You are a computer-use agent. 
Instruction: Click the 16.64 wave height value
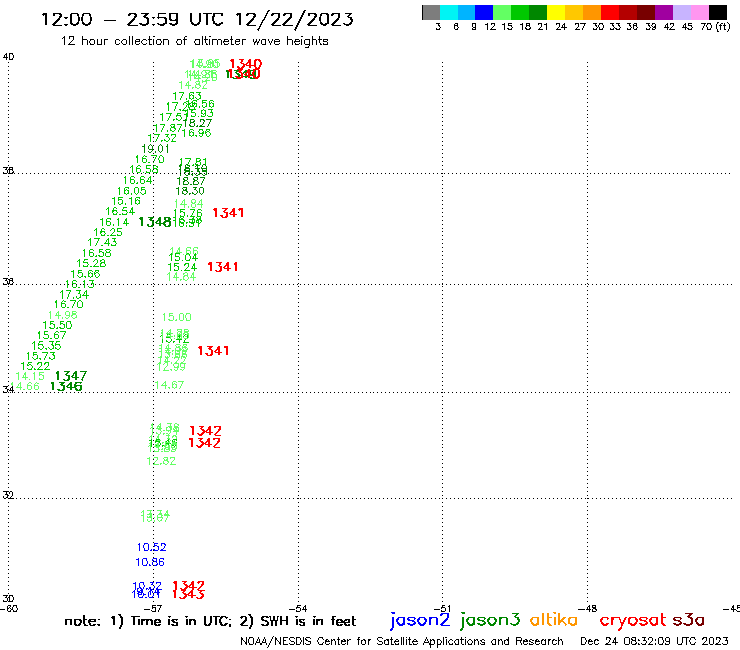[x=138, y=180]
